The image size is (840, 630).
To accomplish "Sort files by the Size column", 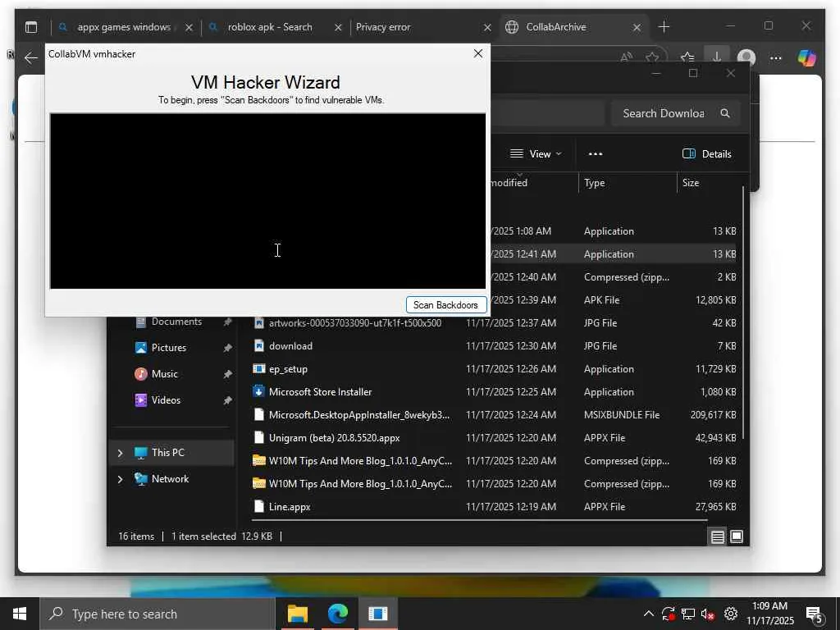I will (x=710, y=183).
